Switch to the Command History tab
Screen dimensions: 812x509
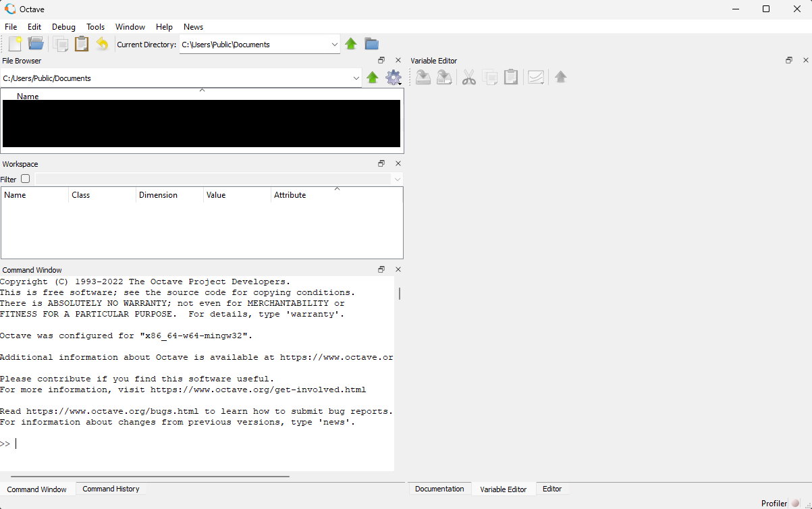[x=111, y=489]
